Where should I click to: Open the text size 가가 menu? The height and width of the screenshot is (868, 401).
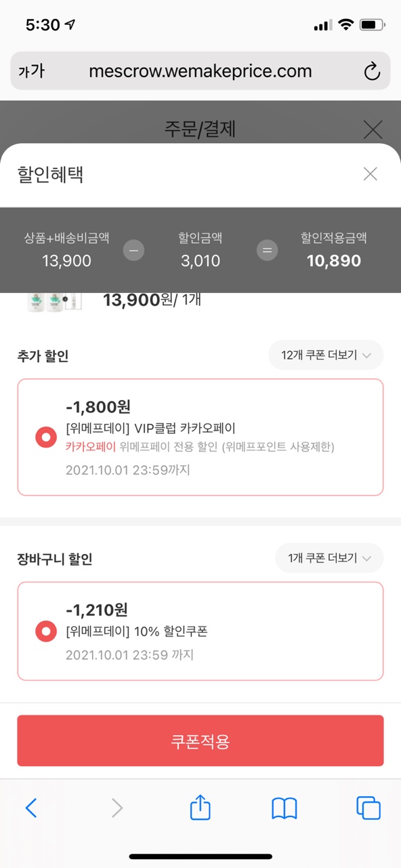[31, 71]
